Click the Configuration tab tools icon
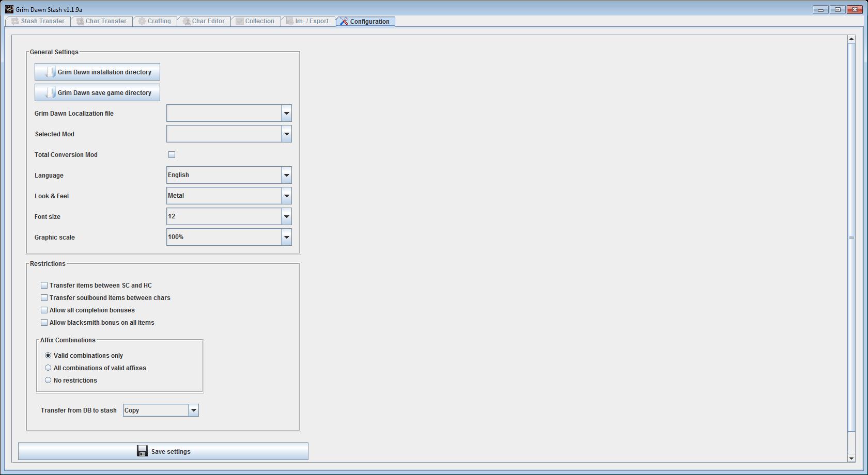The image size is (868, 475). pos(344,22)
